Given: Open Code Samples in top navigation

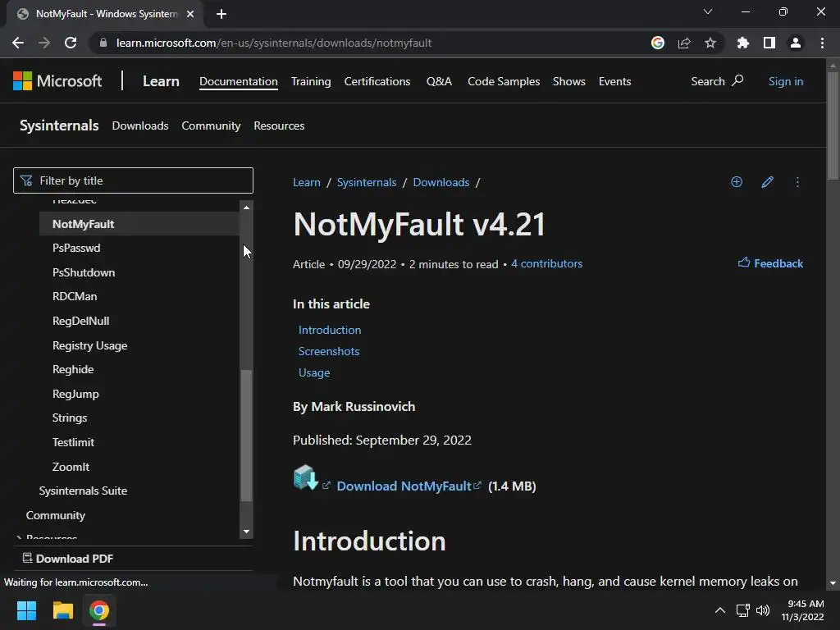Looking at the screenshot, I should 504,81.
